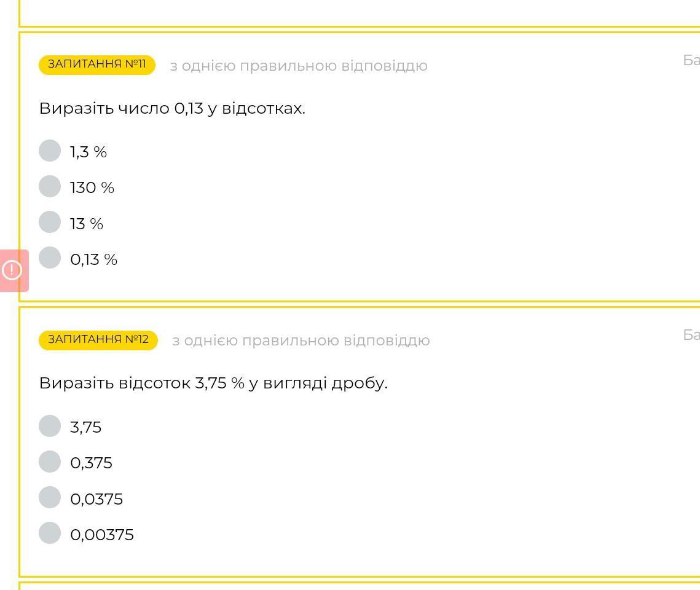Click the cut-off 'Ба' label in question 12
700x590 pixels.
tap(691, 335)
